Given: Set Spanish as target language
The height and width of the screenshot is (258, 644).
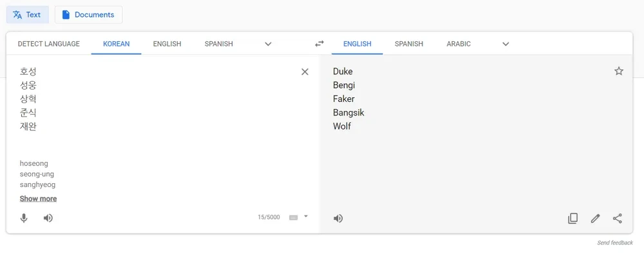Looking at the screenshot, I should (x=409, y=44).
